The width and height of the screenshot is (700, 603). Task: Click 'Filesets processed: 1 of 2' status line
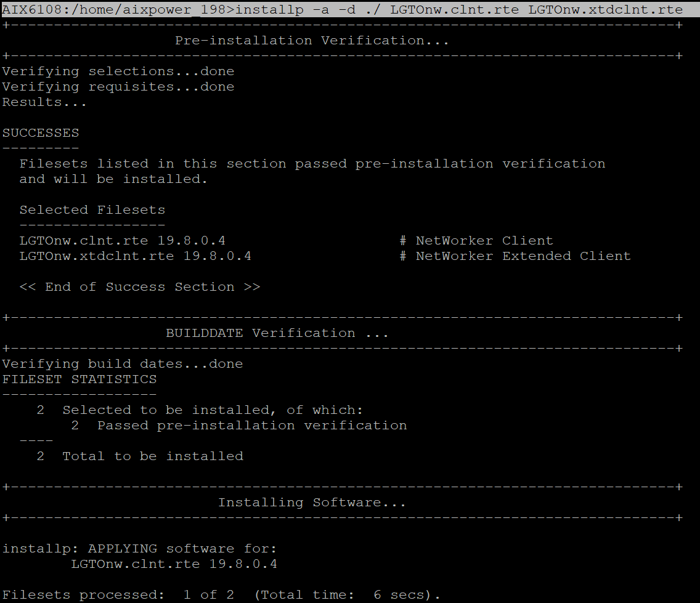tap(221, 595)
